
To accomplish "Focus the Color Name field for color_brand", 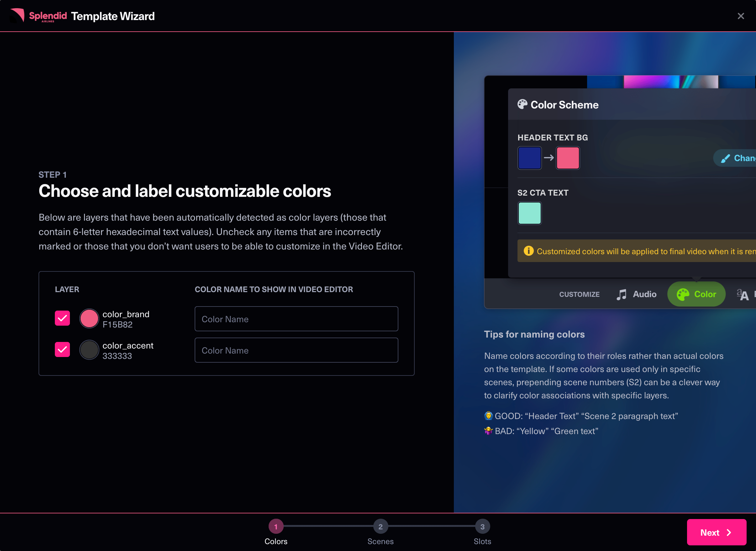I will click(296, 319).
